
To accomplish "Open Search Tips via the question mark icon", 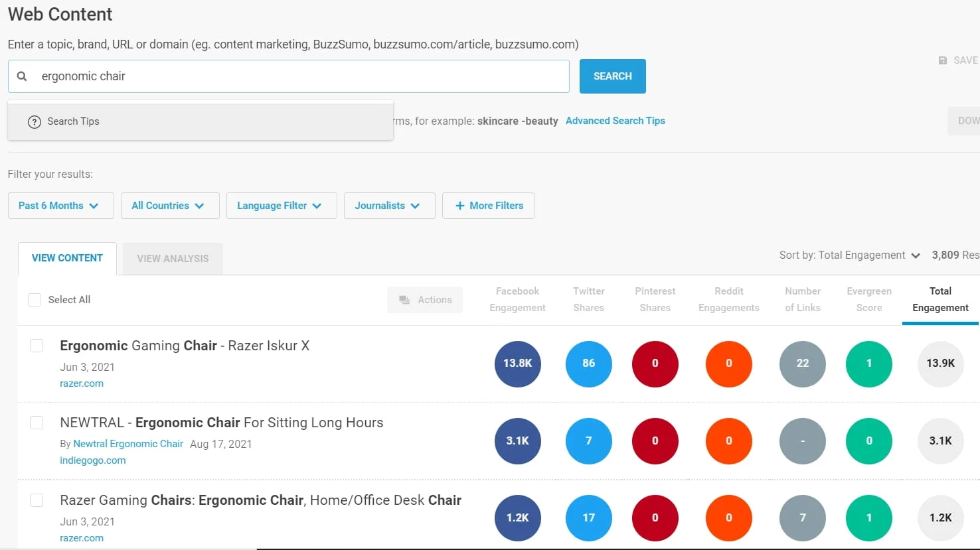I will point(34,121).
